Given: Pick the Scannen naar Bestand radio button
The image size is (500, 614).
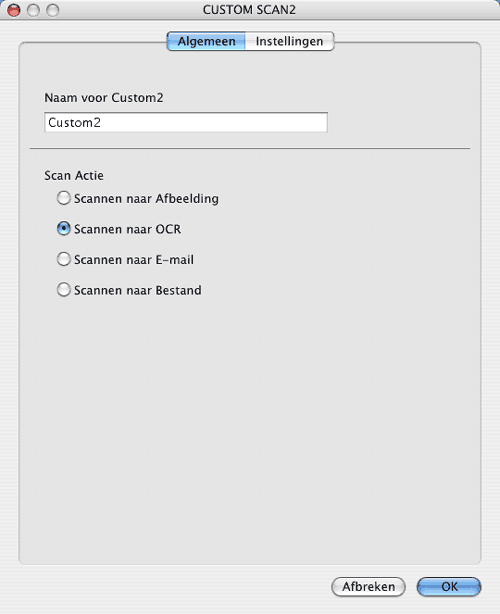Looking at the screenshot, I should [63, 290].
